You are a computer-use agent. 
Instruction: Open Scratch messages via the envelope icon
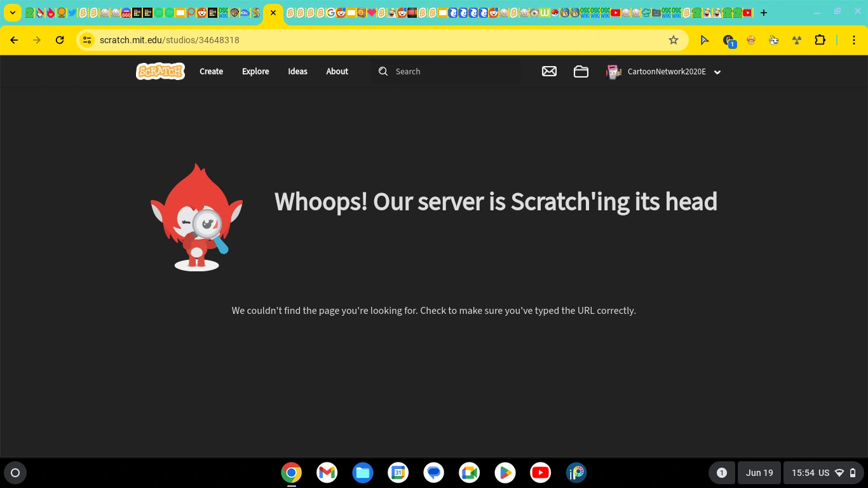tap(548, 71)
